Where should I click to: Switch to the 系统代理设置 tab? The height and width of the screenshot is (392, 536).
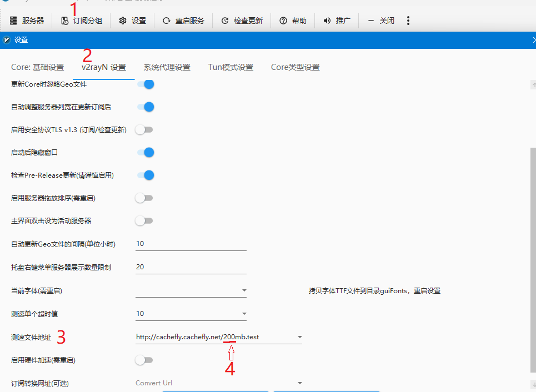169,67
